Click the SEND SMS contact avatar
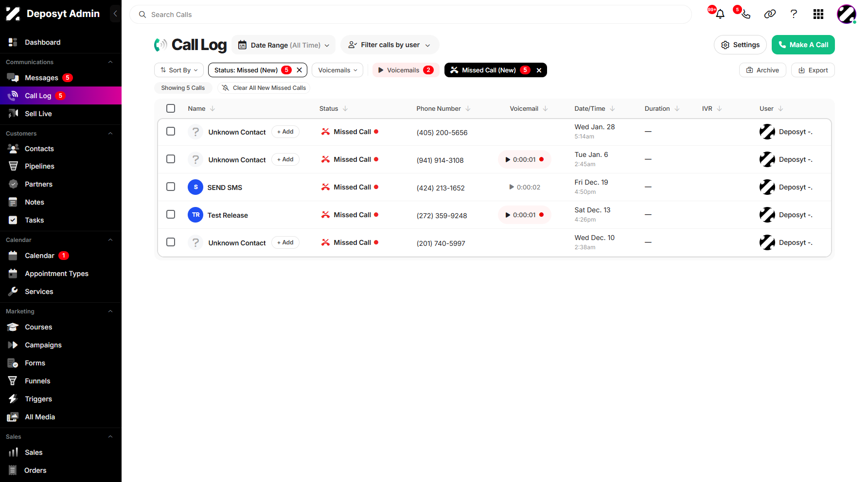Image resolution: width=868 pixels, height=482 pixels. click(x=195, y=187)
